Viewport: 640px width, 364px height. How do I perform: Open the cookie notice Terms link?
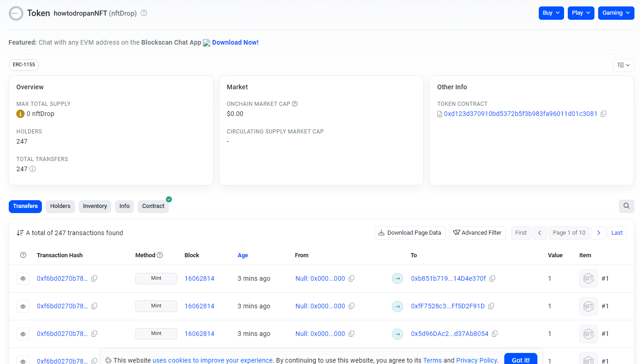point(432,360)
